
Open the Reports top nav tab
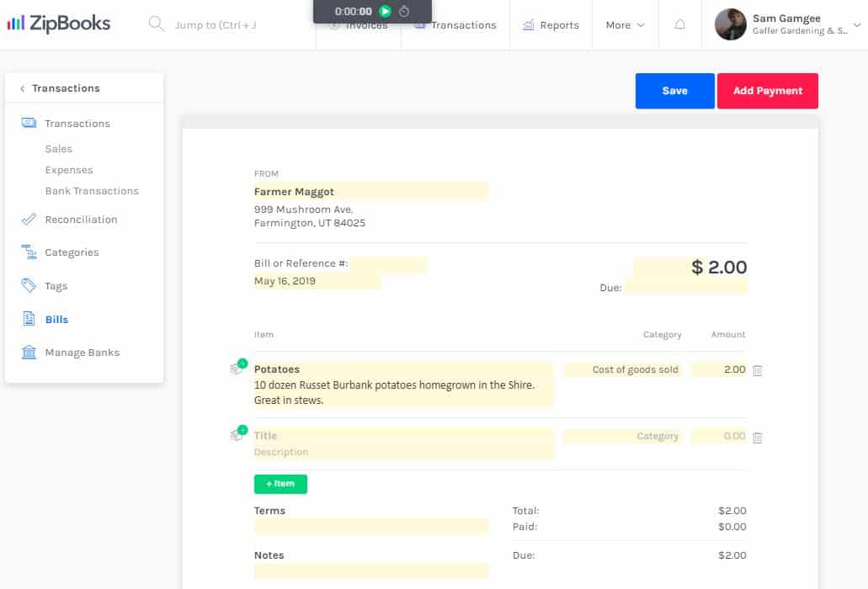point(551,25)
